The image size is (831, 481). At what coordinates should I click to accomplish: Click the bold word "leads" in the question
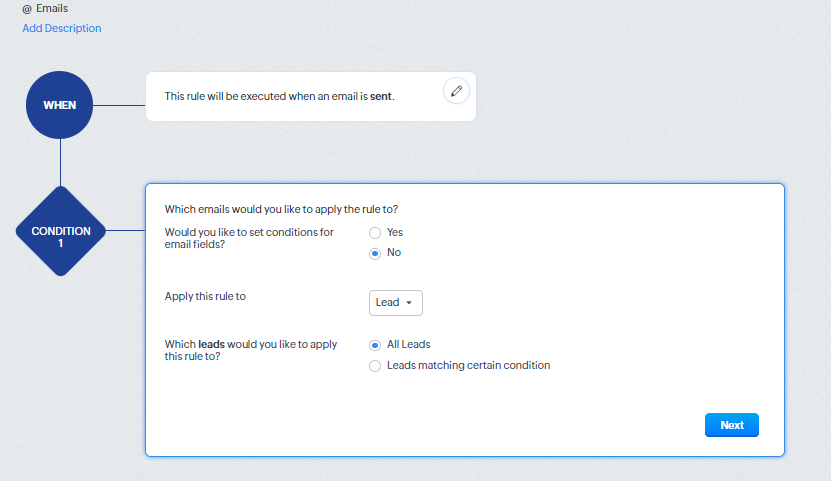[212, 344]
